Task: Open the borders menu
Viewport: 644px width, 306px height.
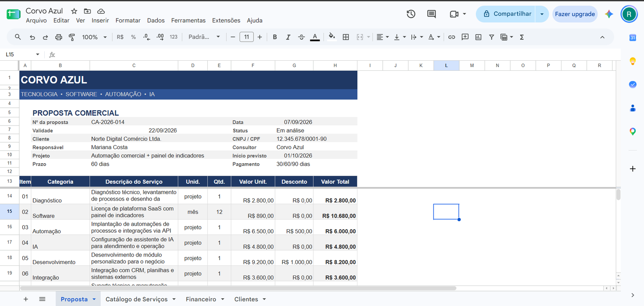Action: click(346, 37)
